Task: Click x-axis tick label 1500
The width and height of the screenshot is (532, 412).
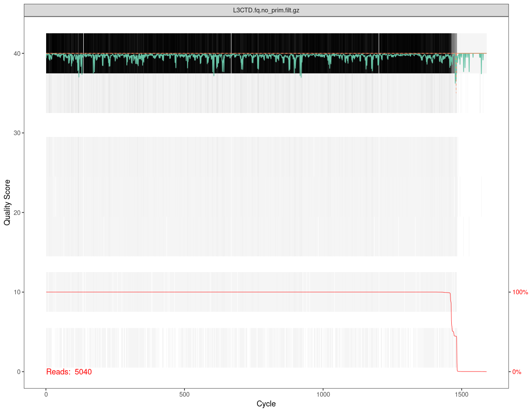Action: 462,395
